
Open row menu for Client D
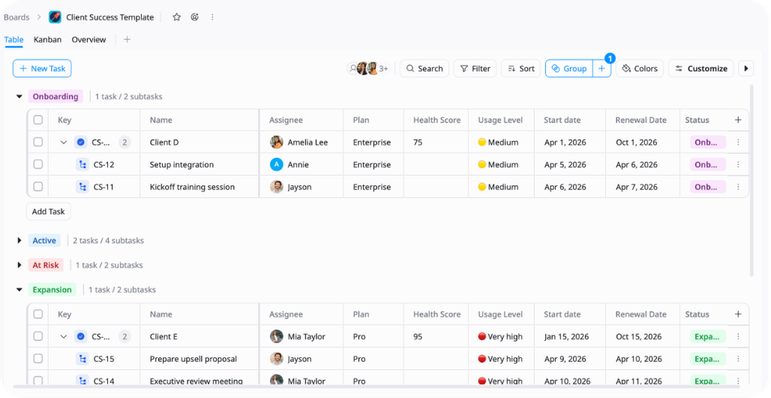tap(738, 142)
